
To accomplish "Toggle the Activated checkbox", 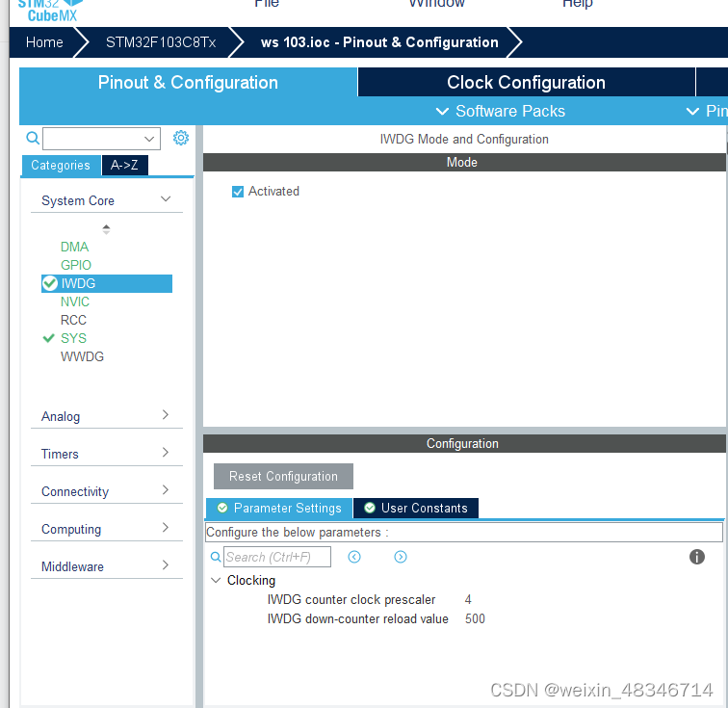I will click(238, 192).
